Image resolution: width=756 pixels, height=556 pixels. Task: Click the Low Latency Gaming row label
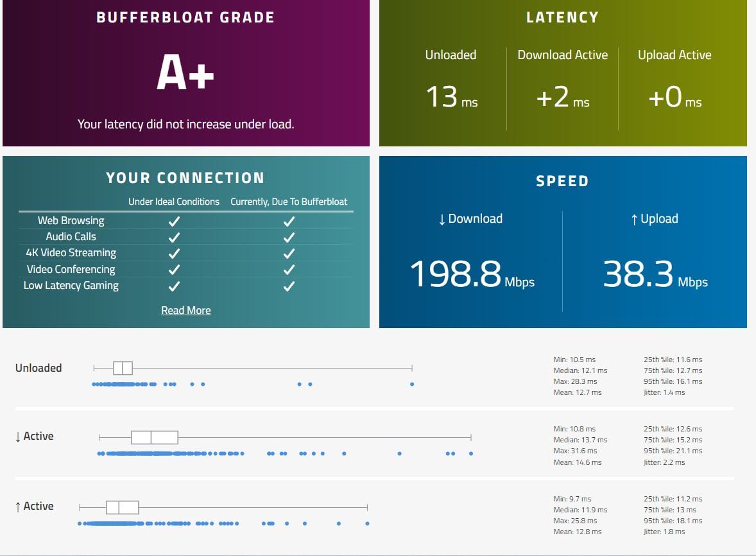tap(71, 286)
